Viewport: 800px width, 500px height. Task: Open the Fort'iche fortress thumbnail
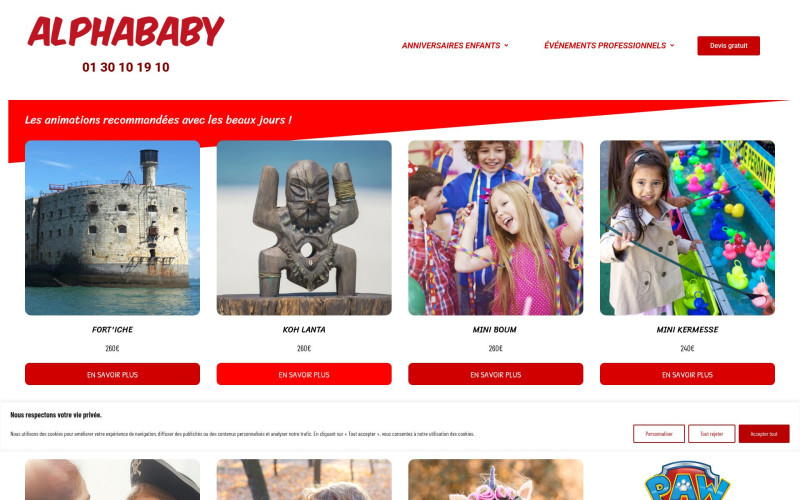click(112, 228)
